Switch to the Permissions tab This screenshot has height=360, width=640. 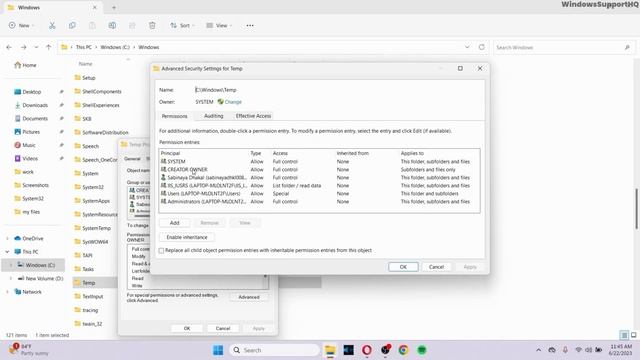pyautogui.click(x=174, y=116)
